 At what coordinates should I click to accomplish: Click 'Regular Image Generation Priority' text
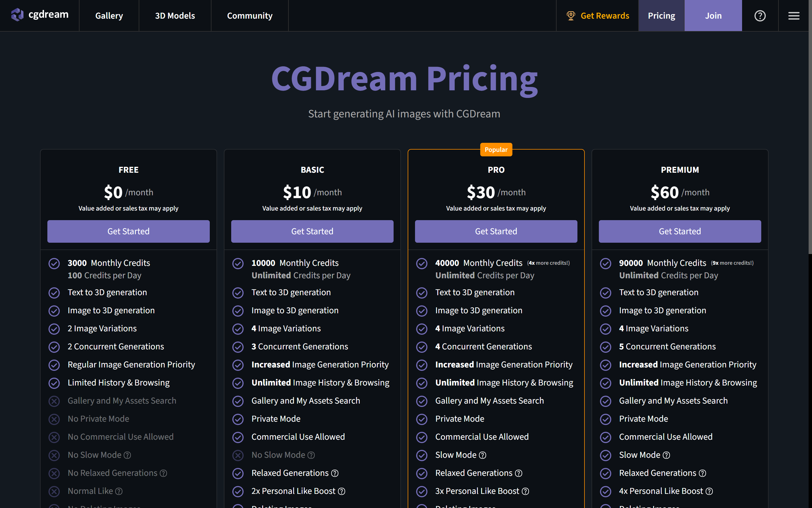point(131,365)
